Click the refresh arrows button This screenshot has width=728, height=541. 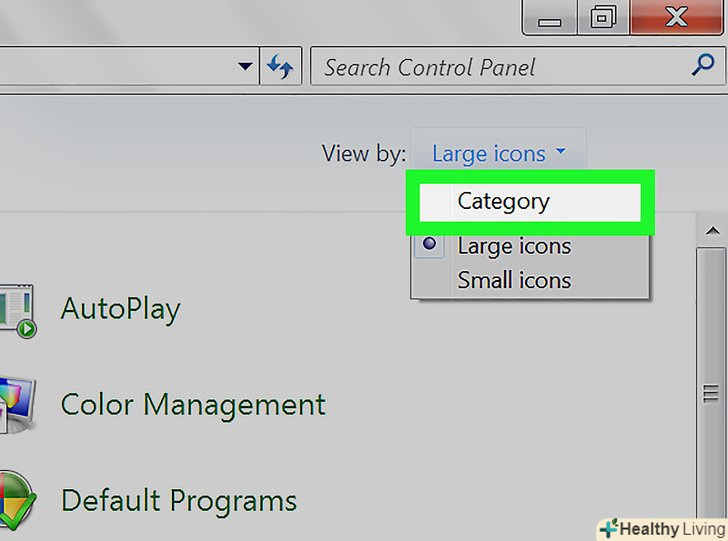point(280,68)
